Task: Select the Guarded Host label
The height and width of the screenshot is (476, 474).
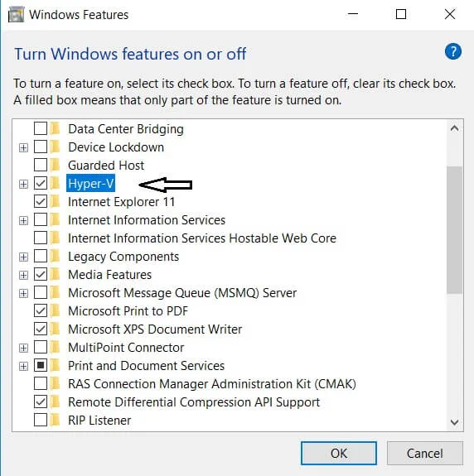Action: coord(106,166)
